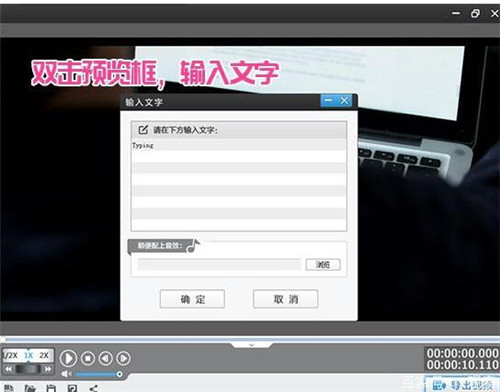Image resolution: width=500 pixels, height=392 pixels.
Task: Step forward one frame
Action: [123, 358]
